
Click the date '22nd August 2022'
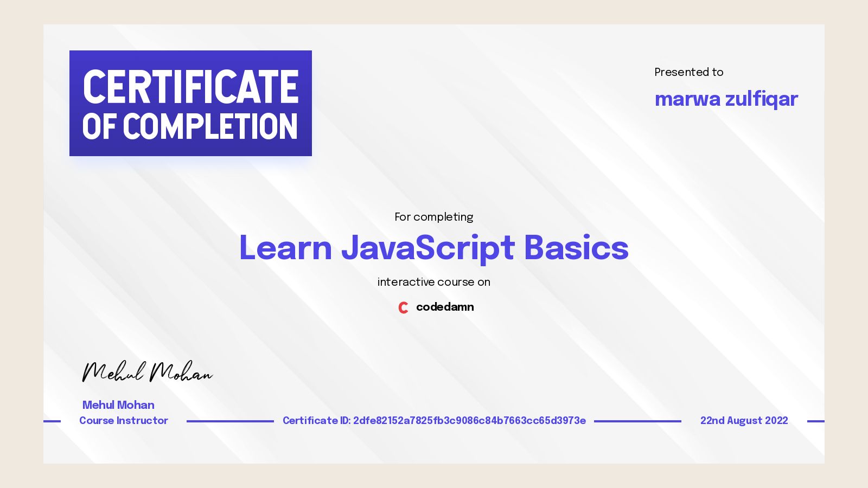744,421
